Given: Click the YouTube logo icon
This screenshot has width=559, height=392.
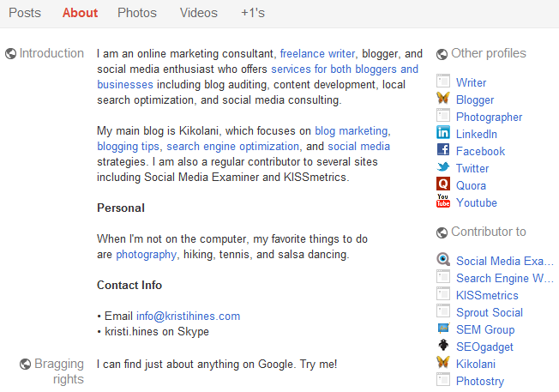Looking at the screenshot, I should 443,201.
